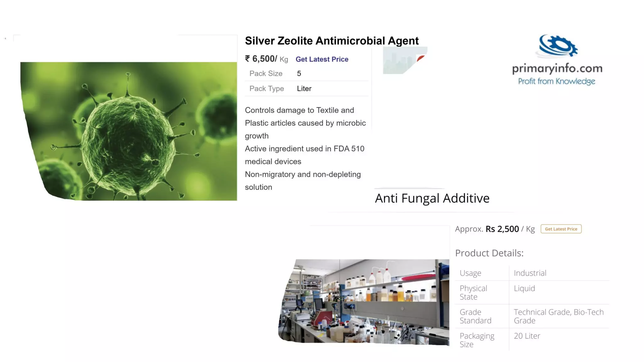Click the Anti Fungal Additive heading
The image size is (644, 362).
point(432,198)
